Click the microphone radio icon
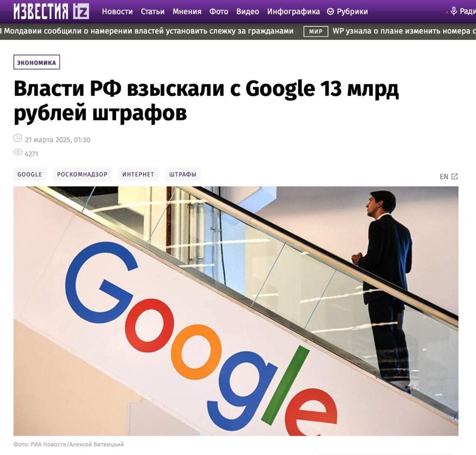 [x=454, y=11]
